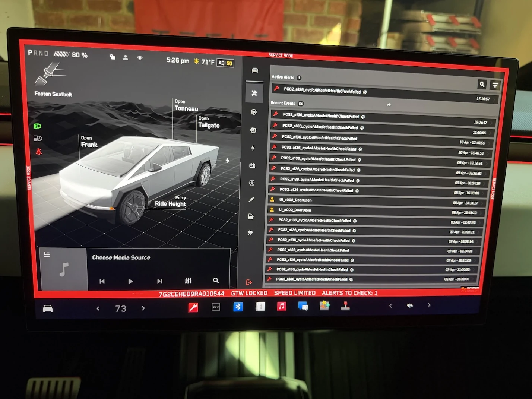Open the battery section in service sidebar
Image resolution: width=532 pixels, height=399 pixels.
[252, 165]
